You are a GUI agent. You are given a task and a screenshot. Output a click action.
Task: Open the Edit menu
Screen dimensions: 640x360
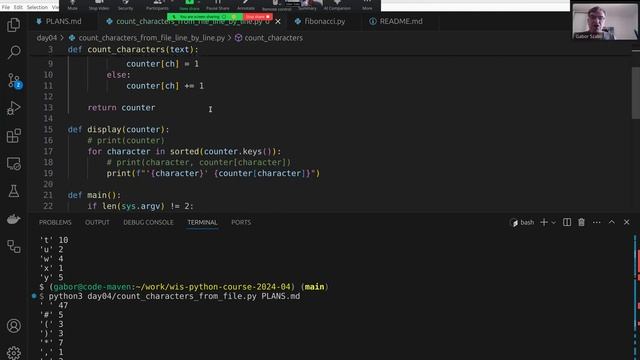click(18, 7)
